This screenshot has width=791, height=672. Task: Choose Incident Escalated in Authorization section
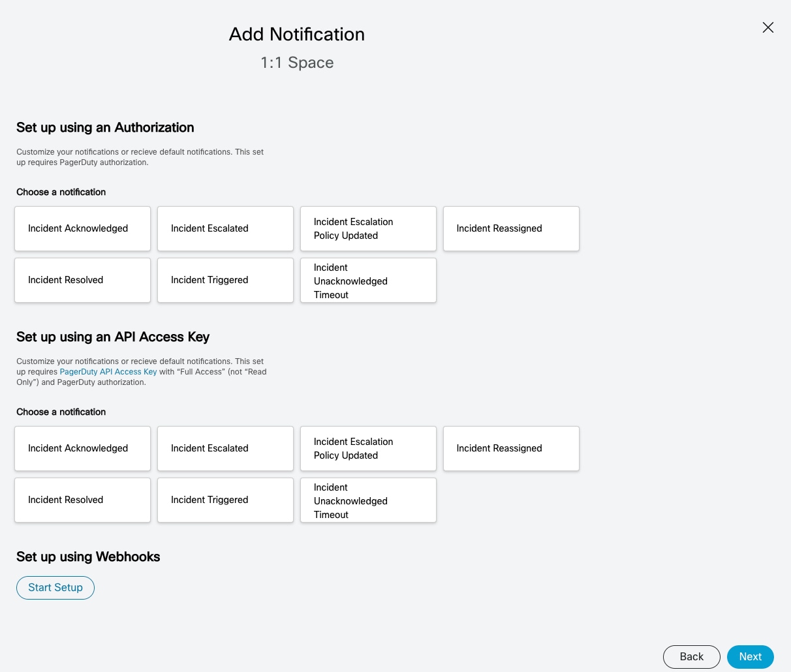point(225,228)
